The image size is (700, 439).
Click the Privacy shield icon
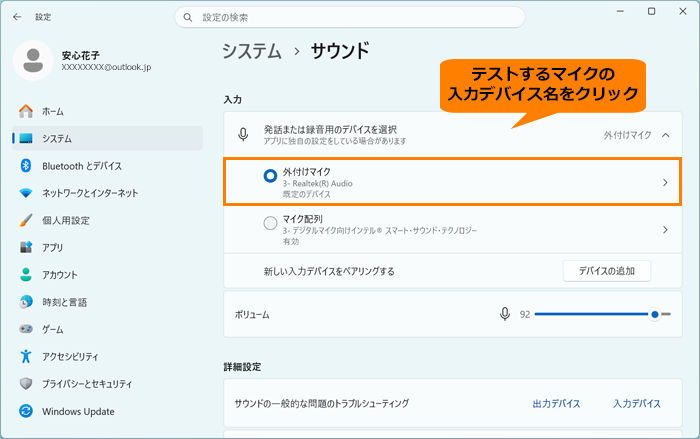pyautogui.click(x=26, y=384)
